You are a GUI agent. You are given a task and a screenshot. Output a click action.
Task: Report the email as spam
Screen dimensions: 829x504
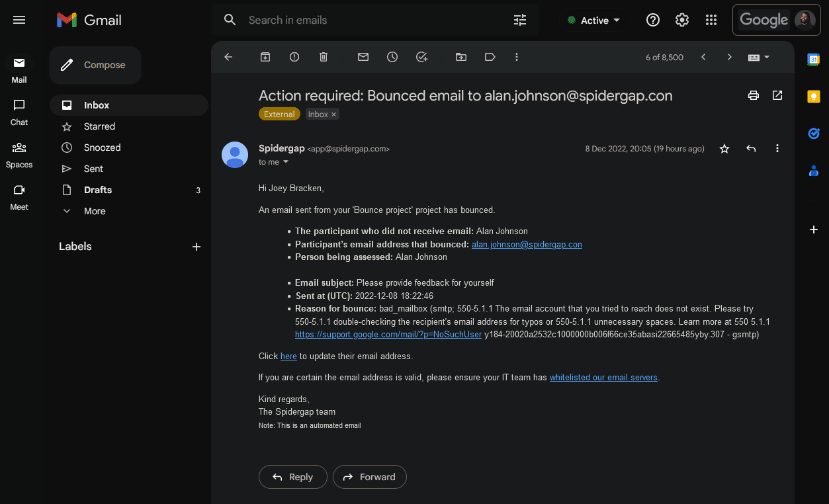(x=294, y=57)
